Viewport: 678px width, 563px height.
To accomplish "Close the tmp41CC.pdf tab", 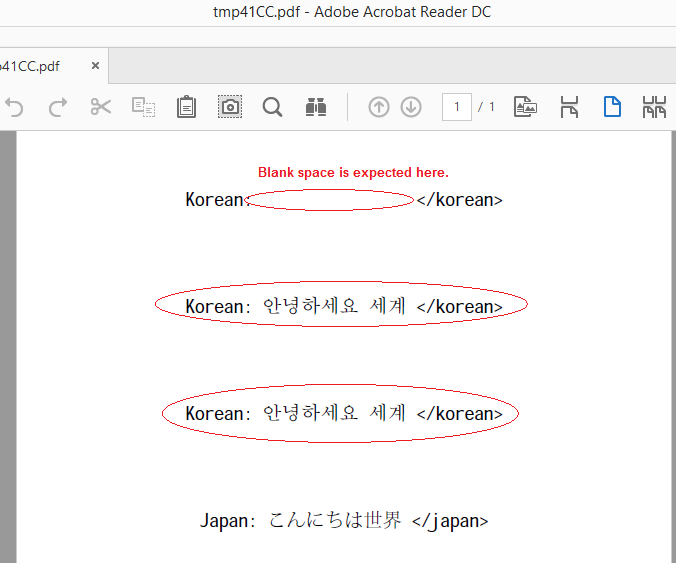I will [x=96, y=66].
